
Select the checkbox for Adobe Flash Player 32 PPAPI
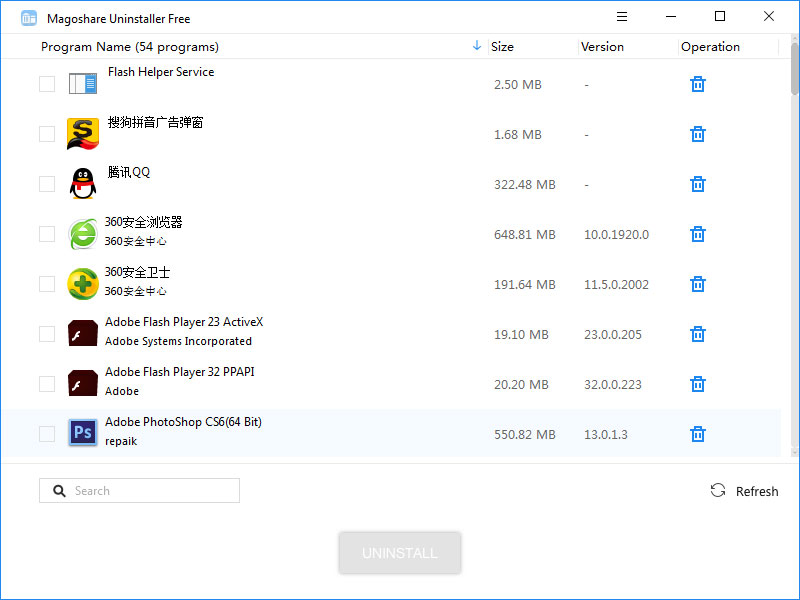pyautogui.click(x=46, y=383)
